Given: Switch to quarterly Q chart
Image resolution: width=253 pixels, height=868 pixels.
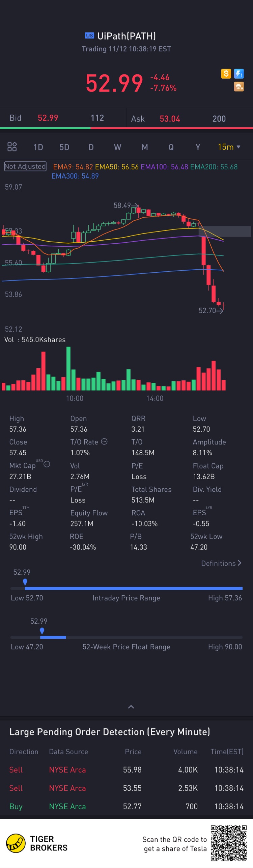Looking at the screenshot, I should tap(171, 147).
